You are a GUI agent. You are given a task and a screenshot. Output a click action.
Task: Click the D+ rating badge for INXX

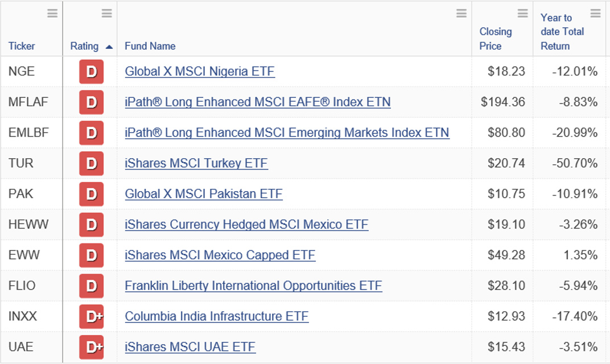point(92,317)
